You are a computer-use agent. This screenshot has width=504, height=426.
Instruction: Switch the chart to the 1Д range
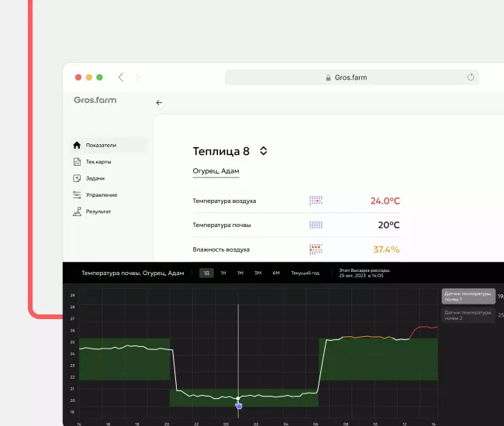pyautogui.click(x=206, y=273)
